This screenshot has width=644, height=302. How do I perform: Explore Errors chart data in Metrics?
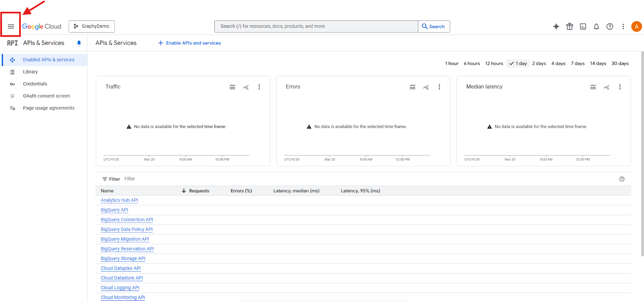point(426,87)
